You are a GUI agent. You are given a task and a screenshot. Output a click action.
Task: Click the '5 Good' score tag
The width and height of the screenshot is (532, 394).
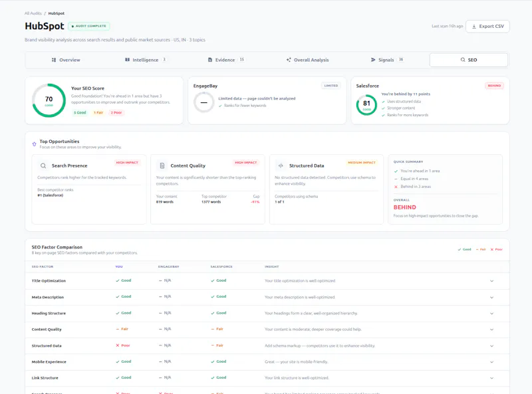[80, 112]
